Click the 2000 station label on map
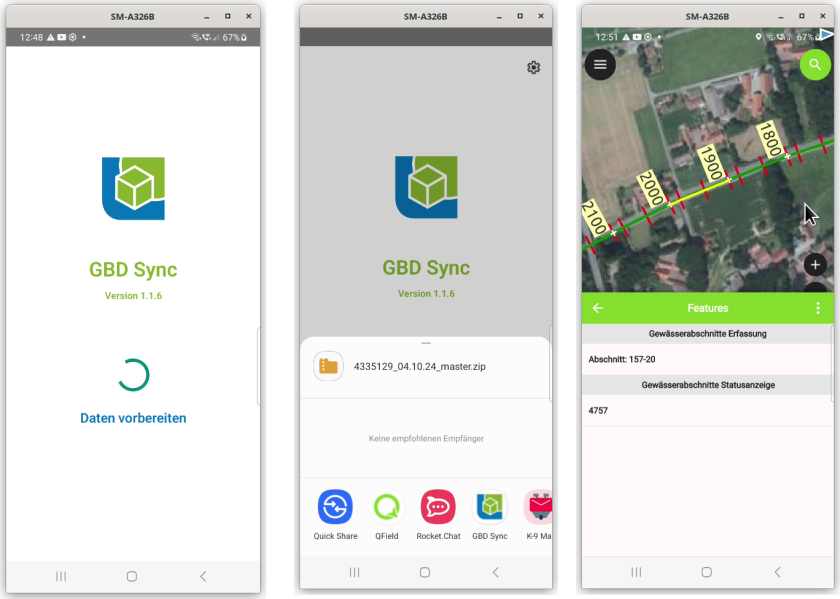Viewport: 840px width, 599px height. [x=651, y=189]
